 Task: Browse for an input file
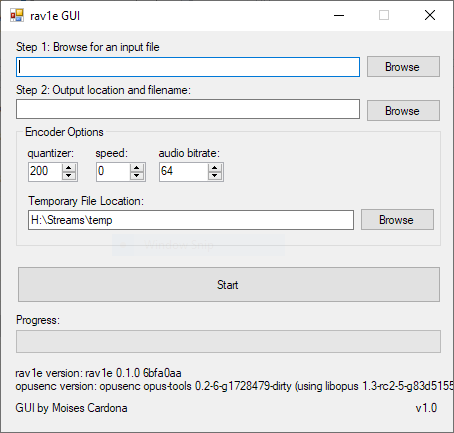tap(403, 67)
